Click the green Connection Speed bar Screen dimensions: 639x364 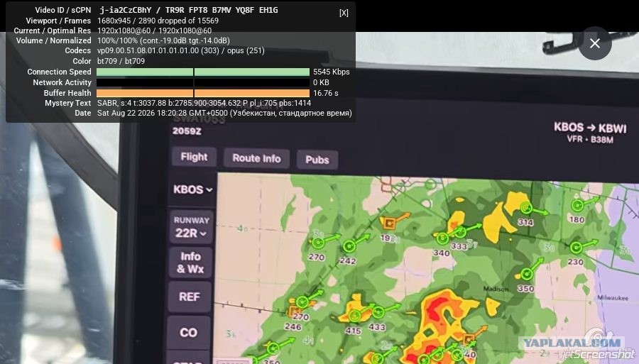(203, 72)
